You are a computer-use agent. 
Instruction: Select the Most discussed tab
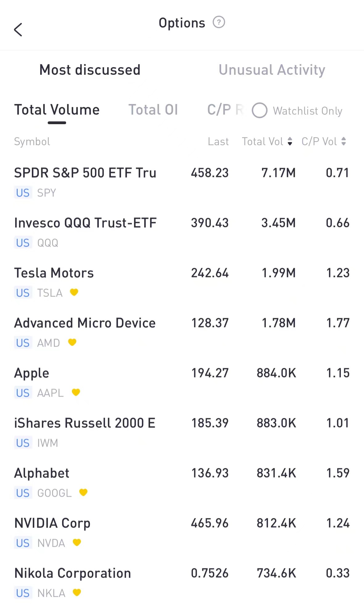90,70
